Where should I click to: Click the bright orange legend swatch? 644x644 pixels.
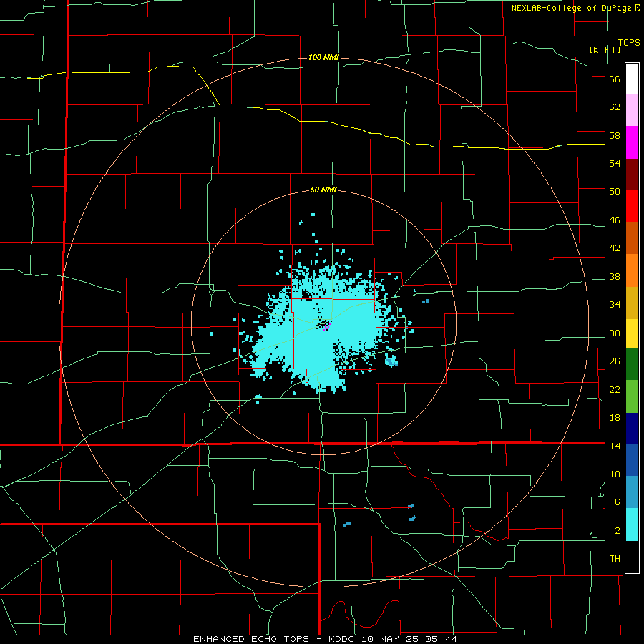(632, 270)
